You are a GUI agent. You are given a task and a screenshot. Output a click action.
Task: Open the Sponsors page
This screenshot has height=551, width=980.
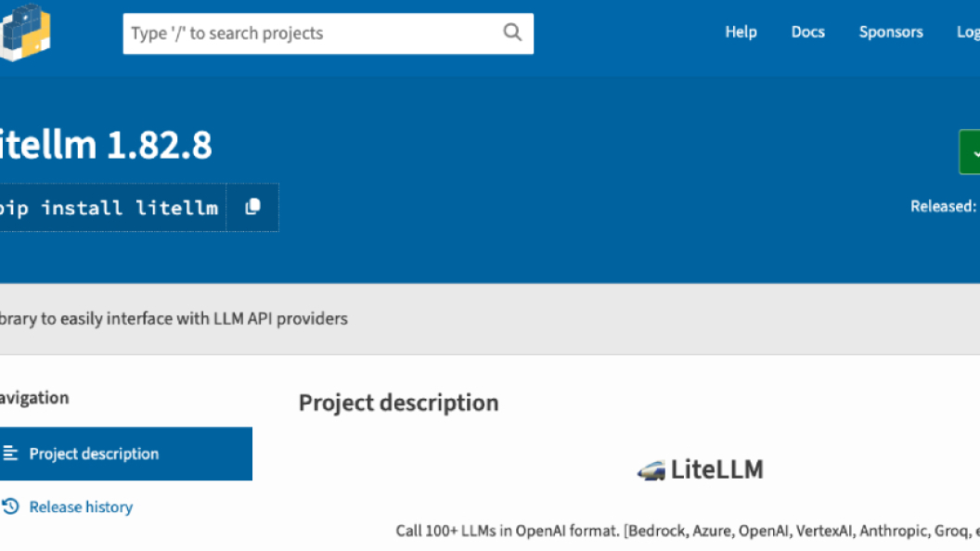(890, 32)
